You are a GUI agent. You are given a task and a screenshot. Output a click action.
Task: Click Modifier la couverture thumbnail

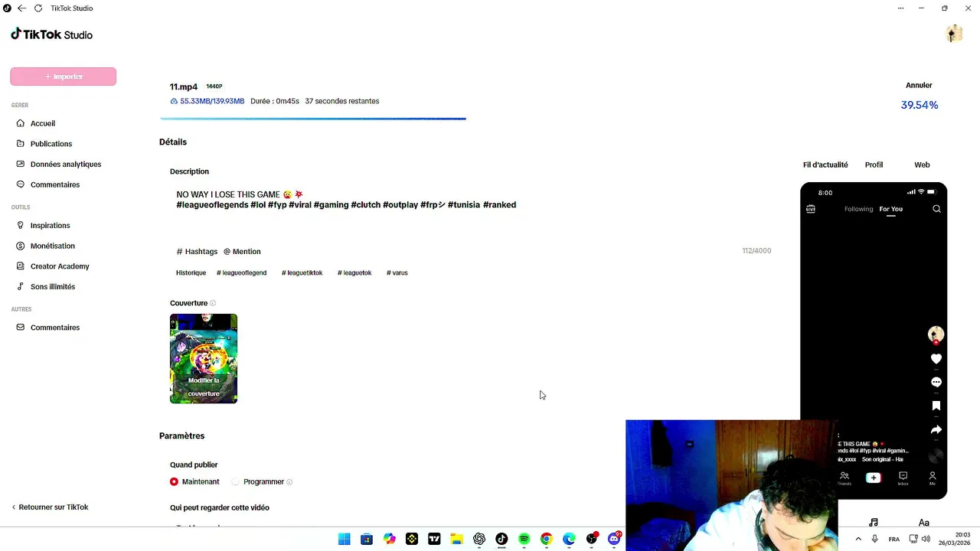(x=204, y=359)
